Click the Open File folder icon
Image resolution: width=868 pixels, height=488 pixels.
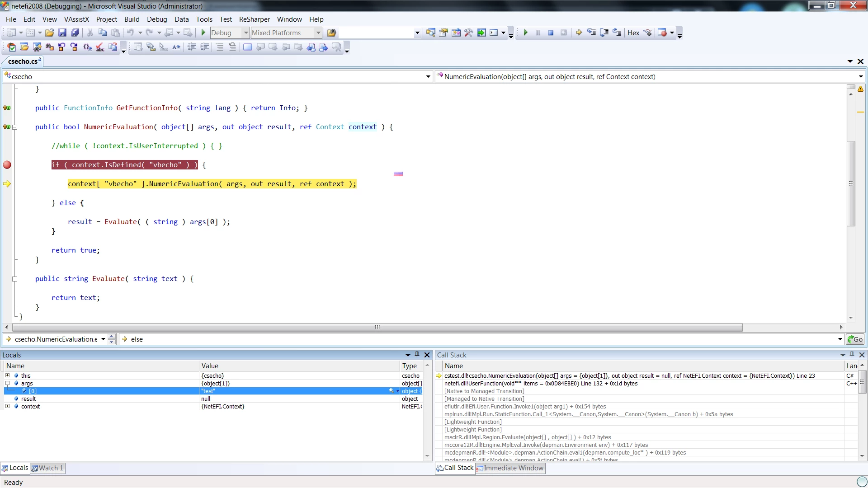point(50,33)
